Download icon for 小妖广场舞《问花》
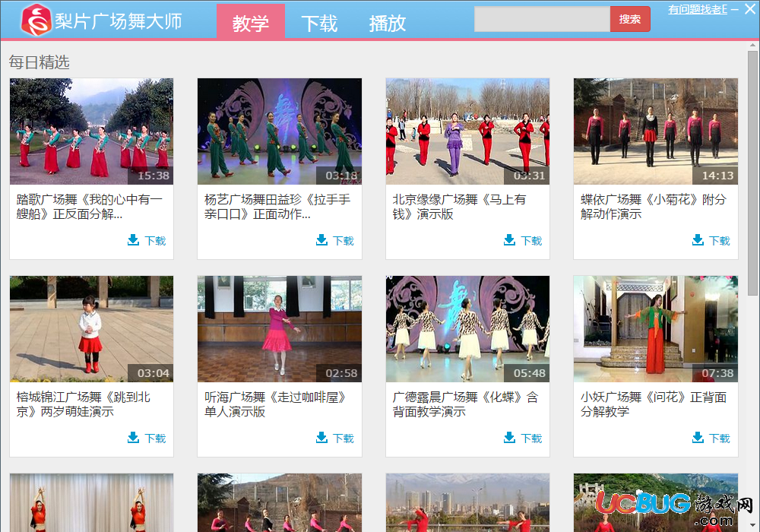The height and width of the screenshot is (532, 760). tap(698, 438)
